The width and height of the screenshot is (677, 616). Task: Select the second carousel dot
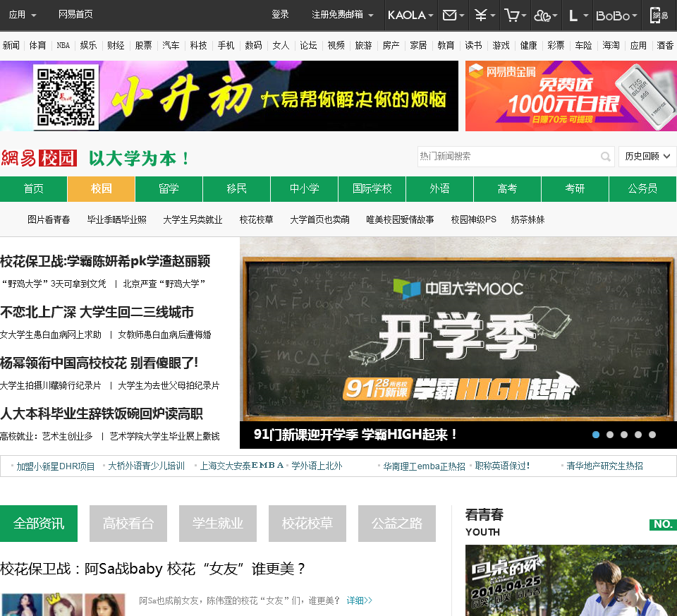(609, 435)
